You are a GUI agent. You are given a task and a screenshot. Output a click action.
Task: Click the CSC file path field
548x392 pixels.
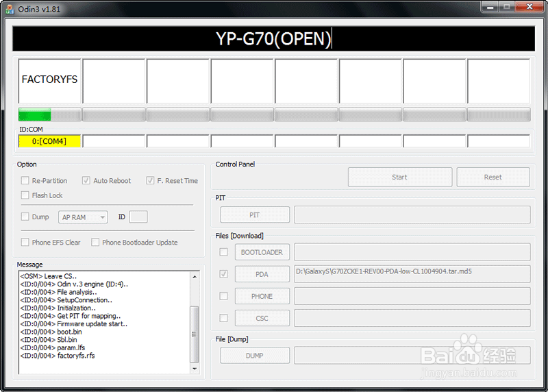click(x=412, y=318)
